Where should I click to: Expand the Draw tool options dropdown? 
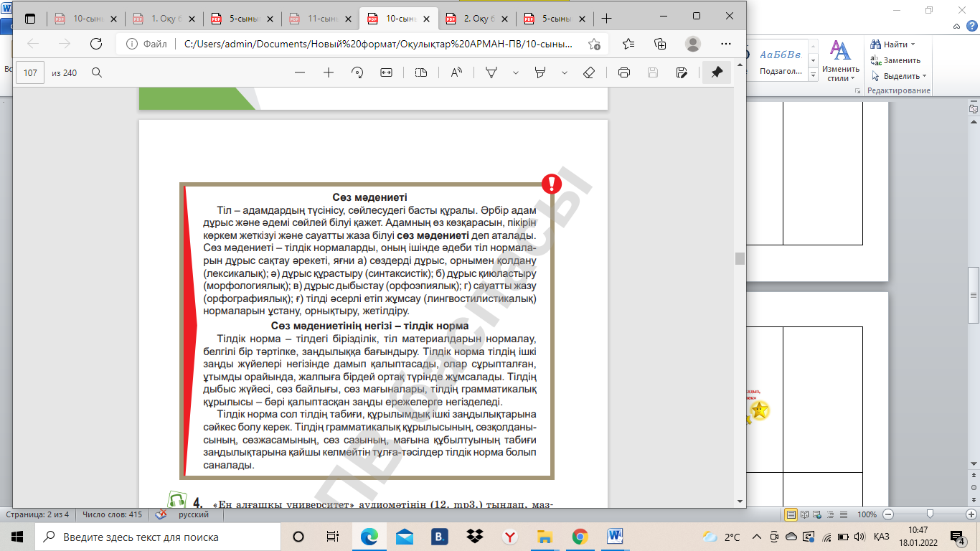click(x=515, y=72)
